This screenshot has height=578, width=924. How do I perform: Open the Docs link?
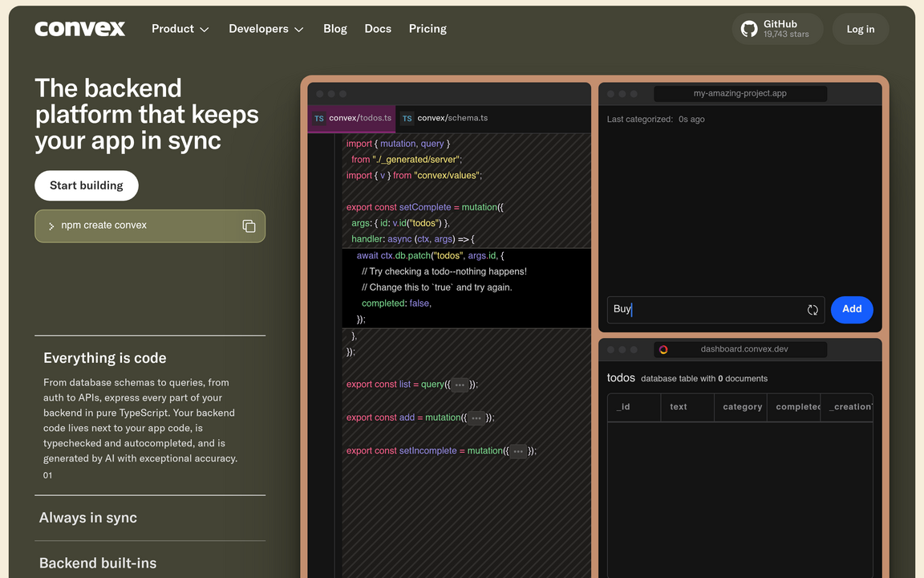click(x=378, y=28)
